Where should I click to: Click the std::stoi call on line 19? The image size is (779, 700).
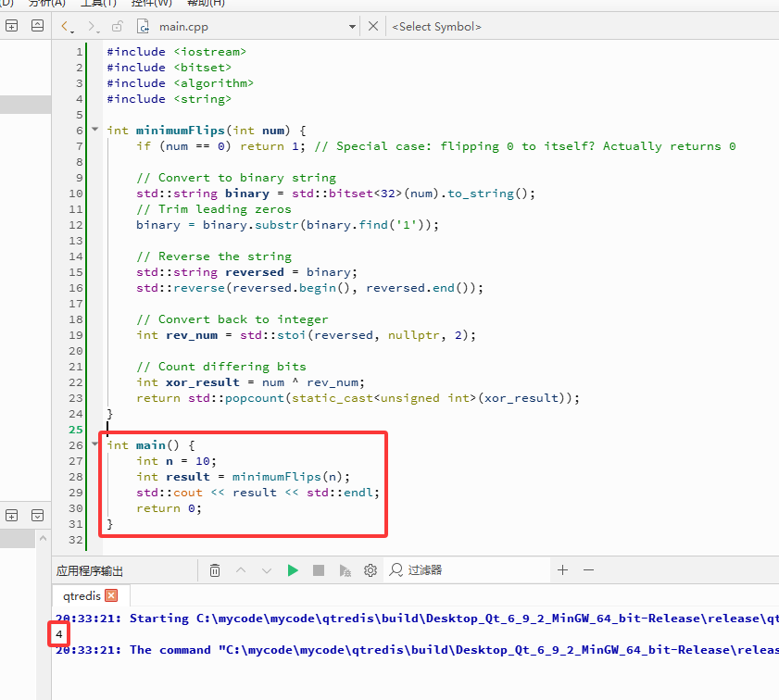click(306, 335)
